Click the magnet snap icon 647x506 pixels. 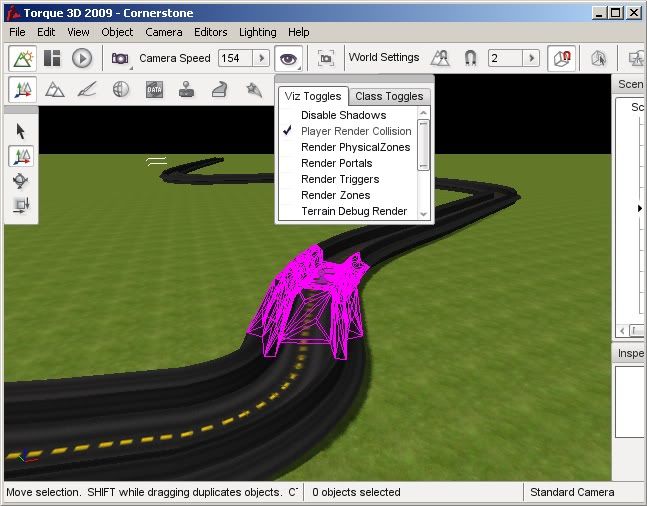(470, 59)
